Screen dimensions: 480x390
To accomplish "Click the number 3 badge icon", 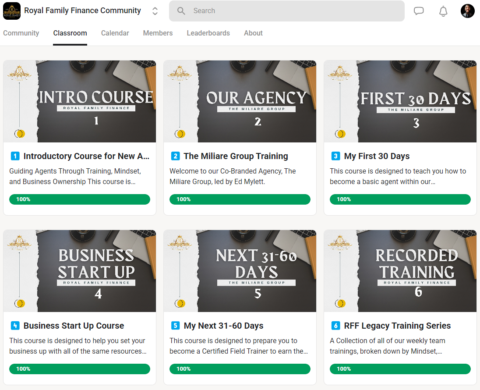I will (336, 156).
